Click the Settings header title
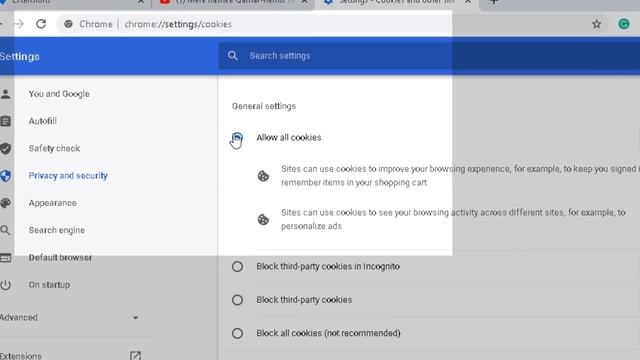Viewport: 640px width, 360px height. (20, 56)
